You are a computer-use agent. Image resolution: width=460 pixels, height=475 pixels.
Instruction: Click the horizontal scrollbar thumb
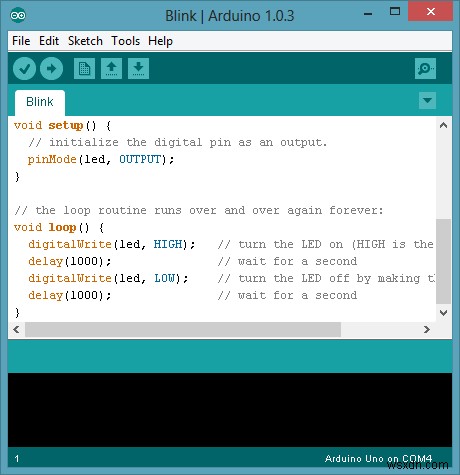coord(183,330)
